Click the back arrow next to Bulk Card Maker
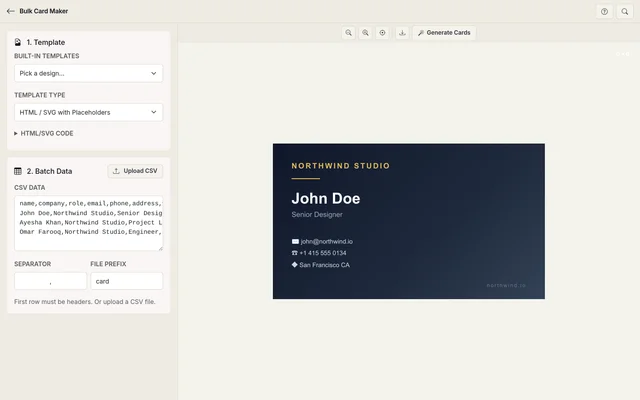This screenshot has width=640, height=400. click(11, 11)
